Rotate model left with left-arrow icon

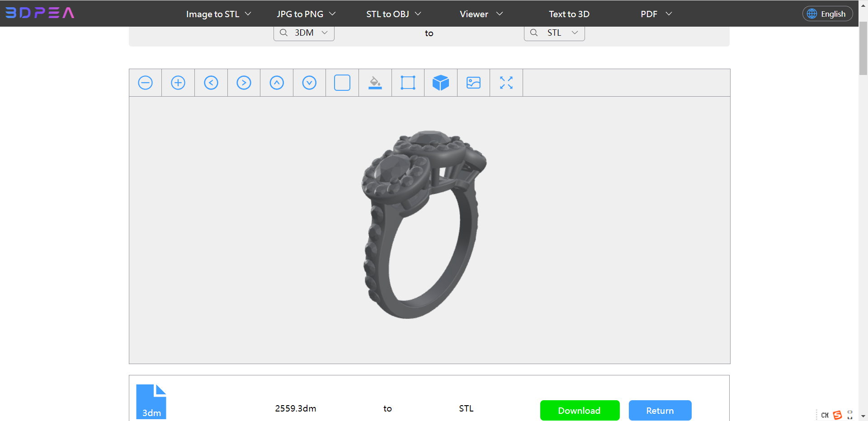point(211,83)
